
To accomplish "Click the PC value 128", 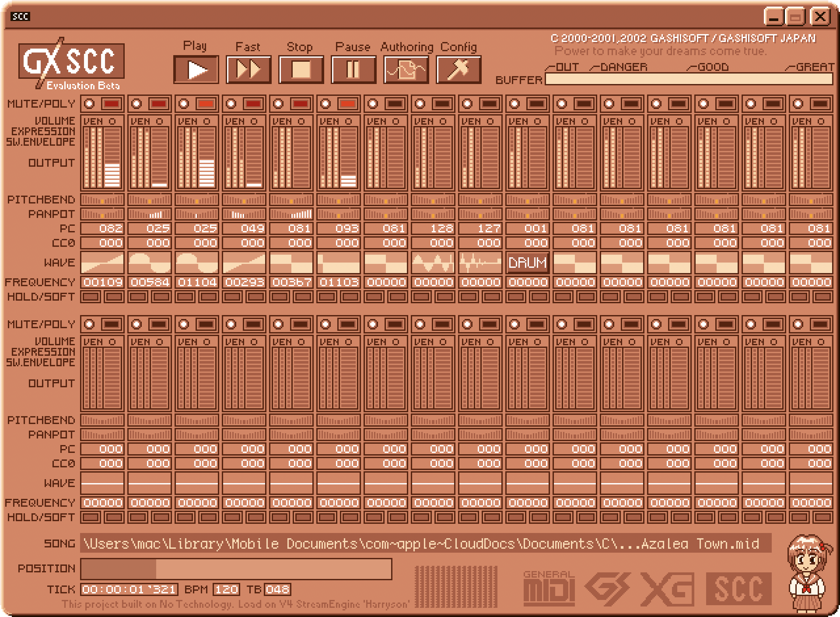I will click(433, 228).
